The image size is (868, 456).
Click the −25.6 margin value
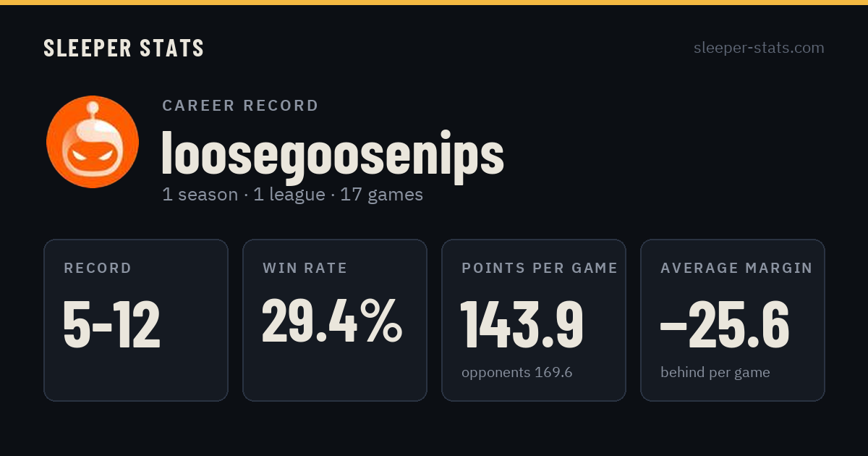[725, 324]
